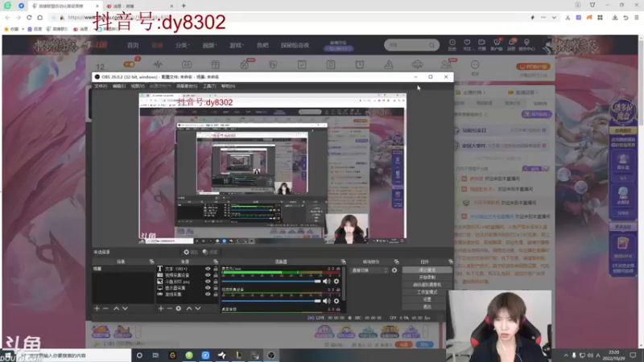The height and width of the screenshot is (362, 644).
Task: Open video dropdown in Douyu navigation
Action: click(x=209, y=45)
